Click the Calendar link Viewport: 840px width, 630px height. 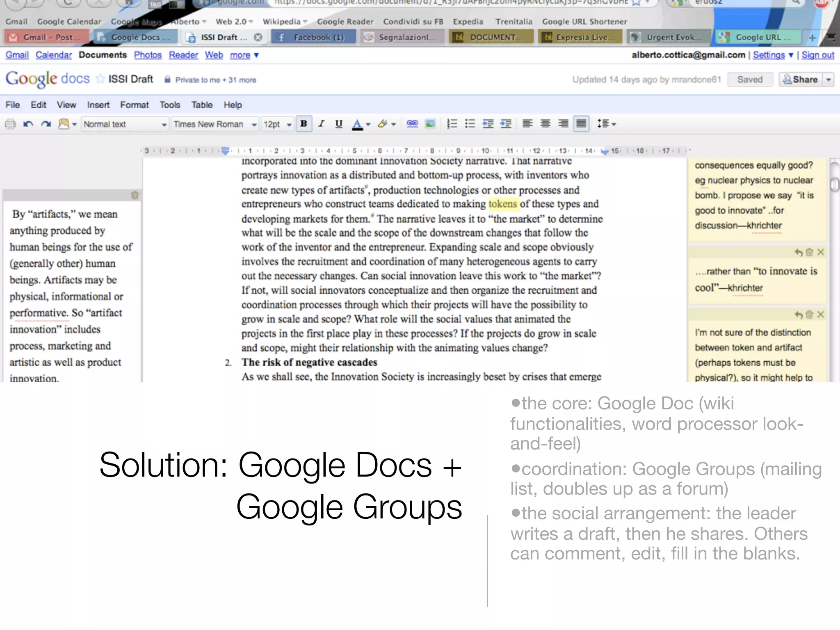pyautogui.click(x=54, y=55)
